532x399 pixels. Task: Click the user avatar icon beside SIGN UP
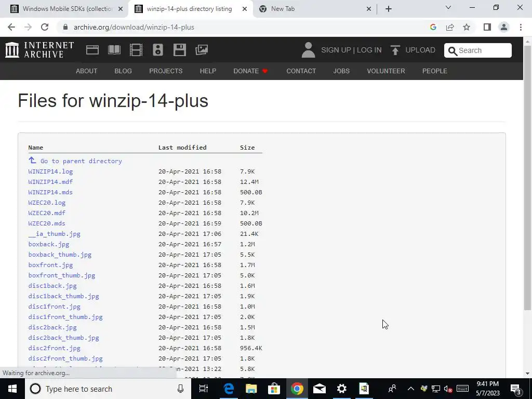(x=308, y=50)
